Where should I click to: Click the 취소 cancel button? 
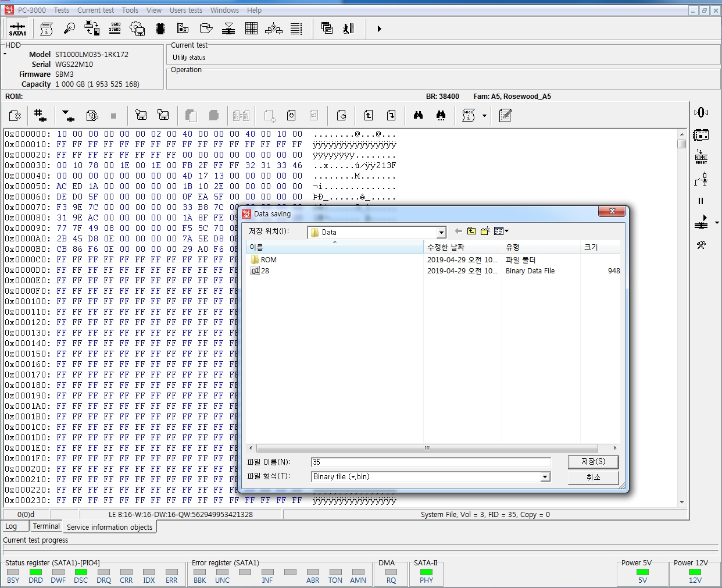click(593, 477)
